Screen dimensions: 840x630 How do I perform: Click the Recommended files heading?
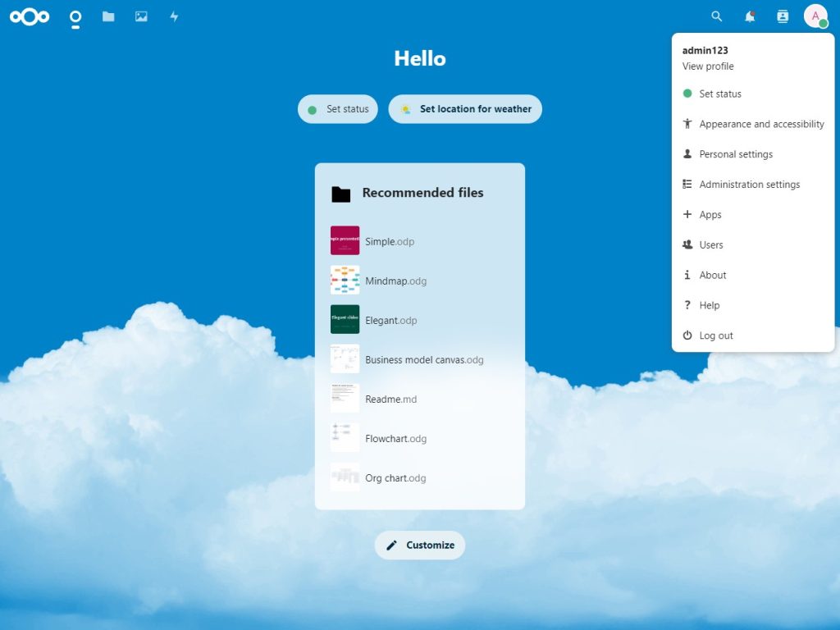tap(422, 193)
